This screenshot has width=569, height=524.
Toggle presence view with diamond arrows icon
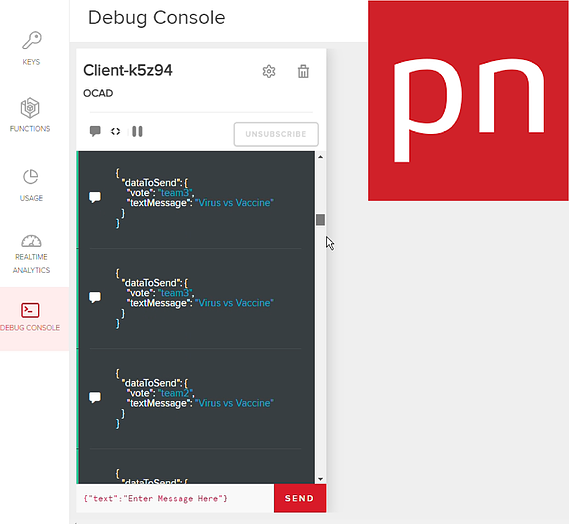(115, 131)
